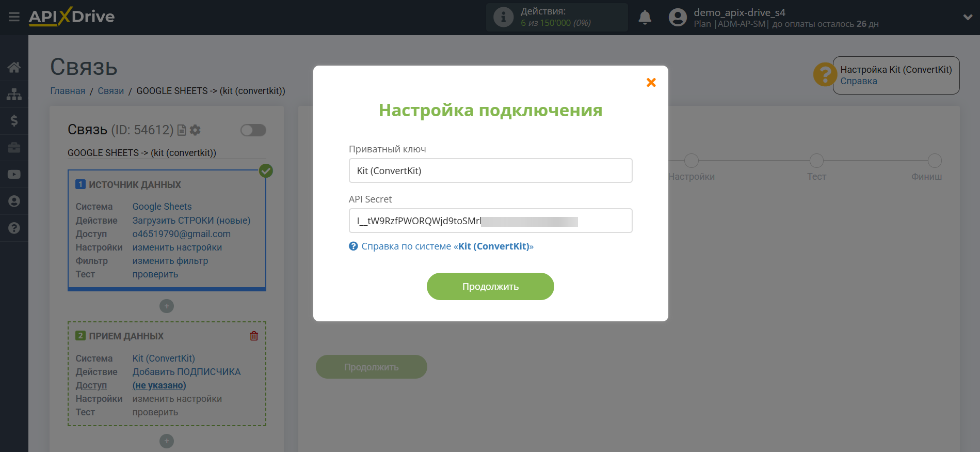Click the actions info icon

tap(503, 17)
